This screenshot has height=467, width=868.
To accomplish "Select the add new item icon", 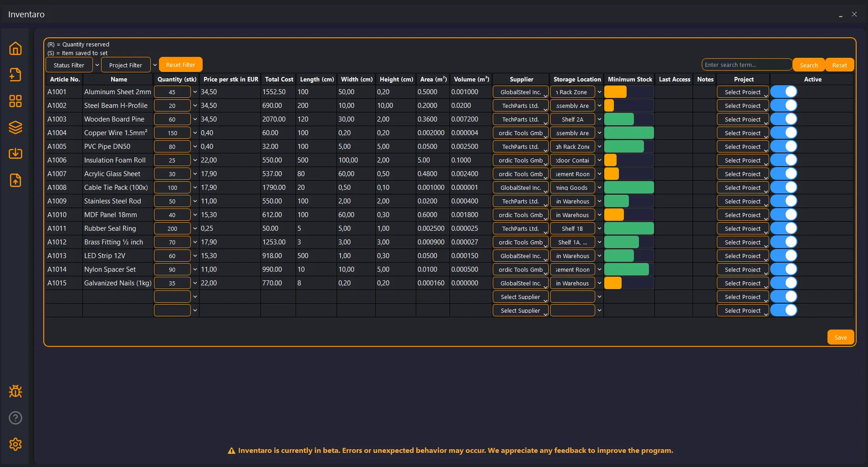I will pyautogui.click(x=15, y=75).
